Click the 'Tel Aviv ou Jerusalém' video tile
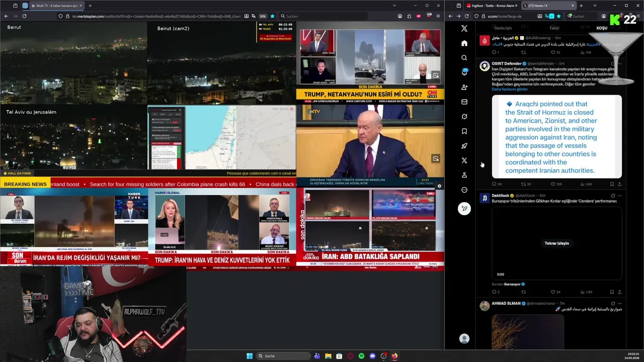 pos(73,137)
